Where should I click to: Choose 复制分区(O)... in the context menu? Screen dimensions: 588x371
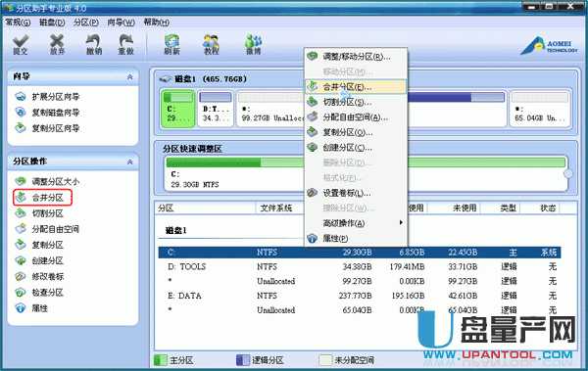[356, 132]
